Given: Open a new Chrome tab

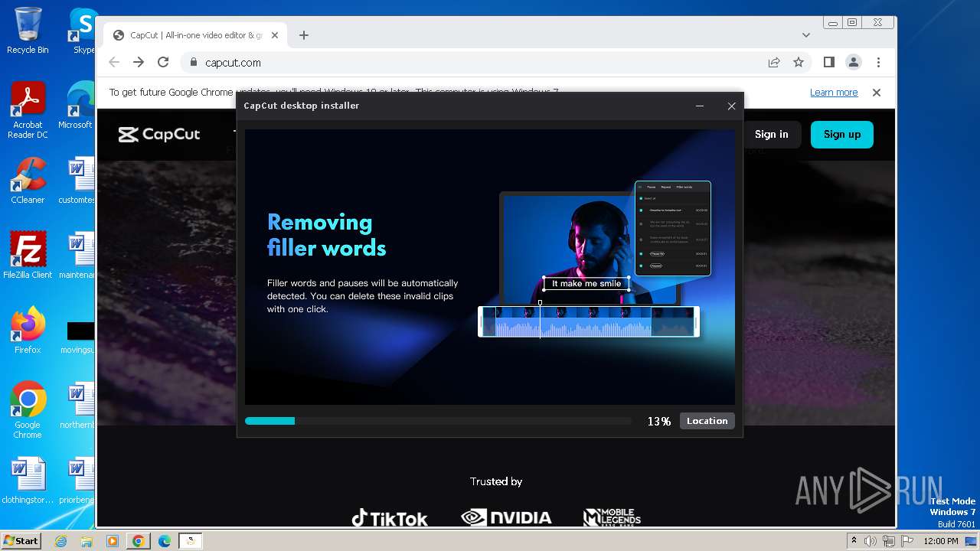Looking at the screenshot, I should coord(304,35).
